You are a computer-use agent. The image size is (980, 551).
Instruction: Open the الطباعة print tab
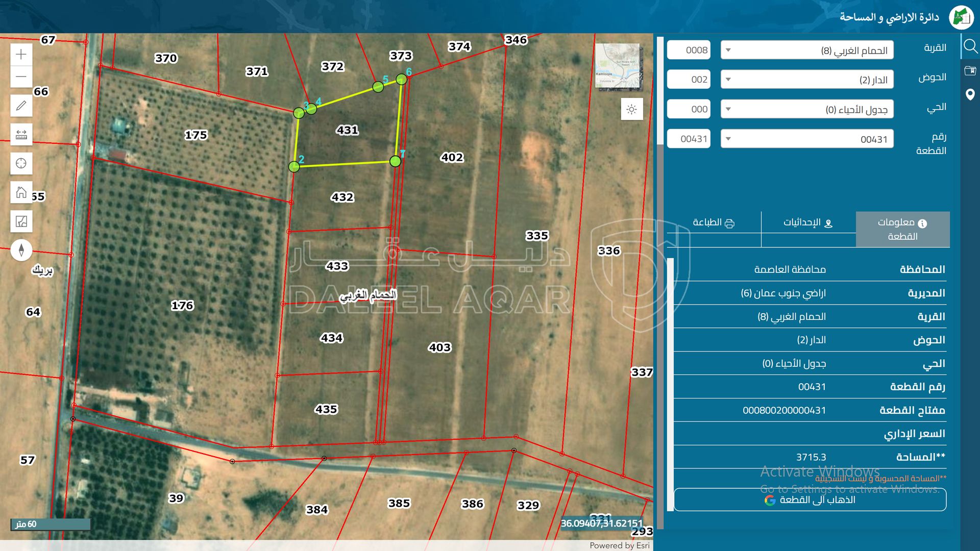pos(713,222)
